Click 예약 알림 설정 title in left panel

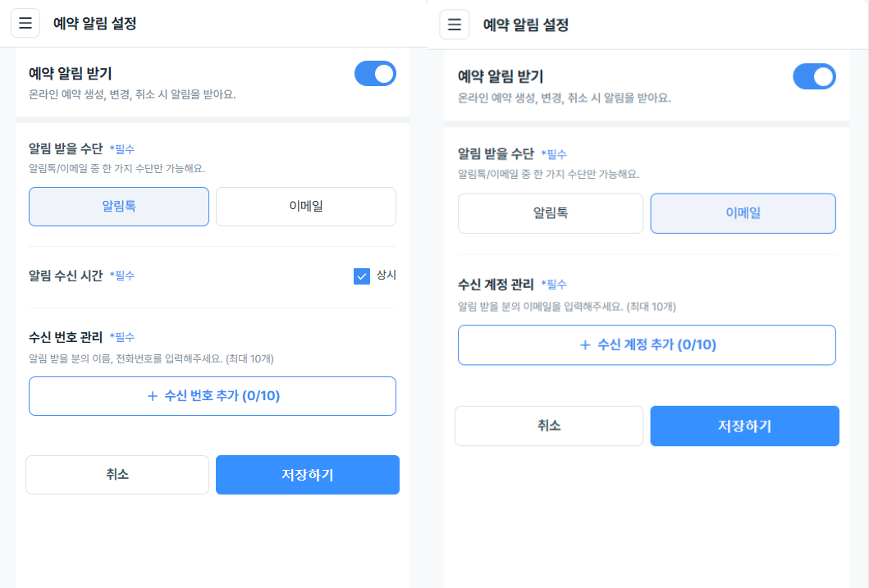pyautogui.click(x=94, y=24)
